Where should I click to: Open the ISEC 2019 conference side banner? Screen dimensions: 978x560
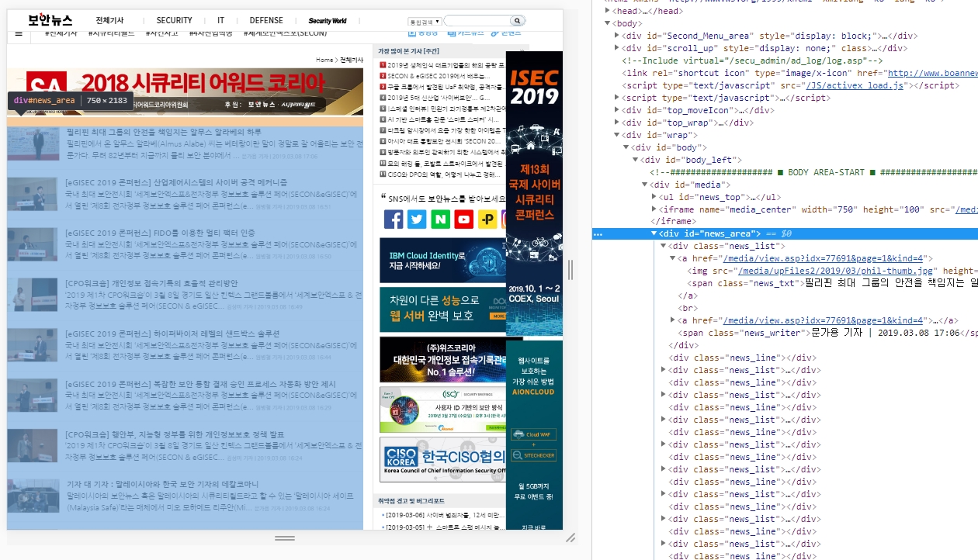(534, 195)
